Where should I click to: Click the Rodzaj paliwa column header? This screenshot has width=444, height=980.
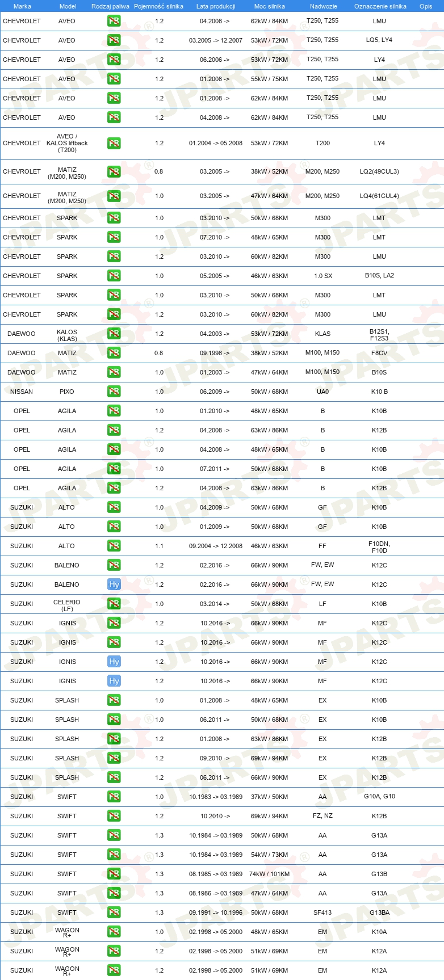pyautogui.click(x=110, y=6)
